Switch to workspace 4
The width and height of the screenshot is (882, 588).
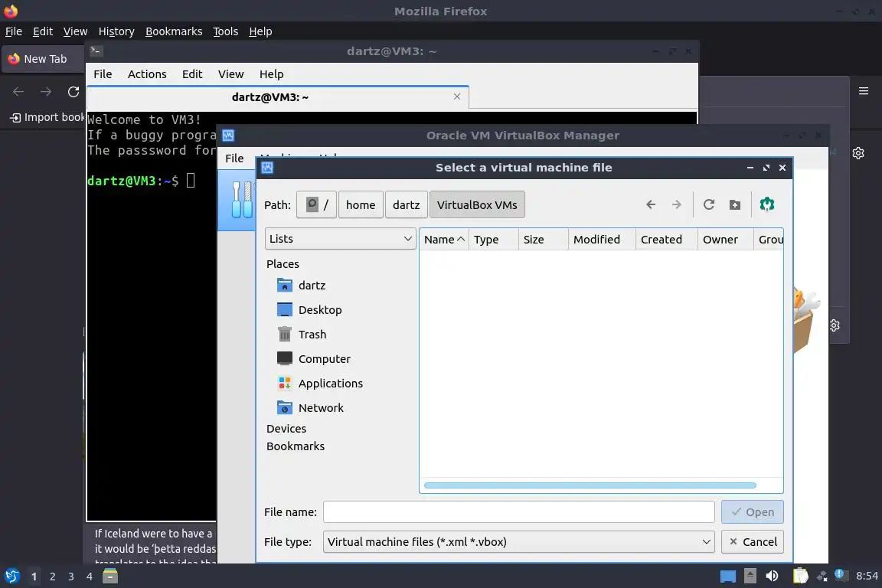tap(90, 577)
